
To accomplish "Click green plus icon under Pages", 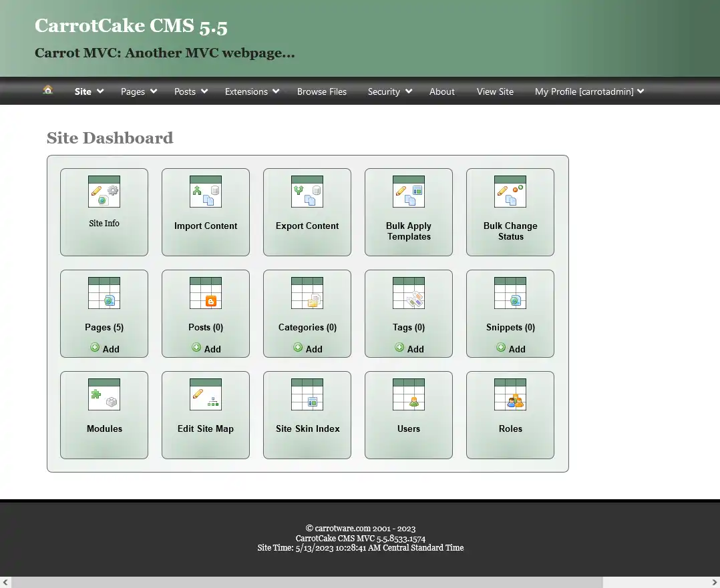I will coord(95,348).
